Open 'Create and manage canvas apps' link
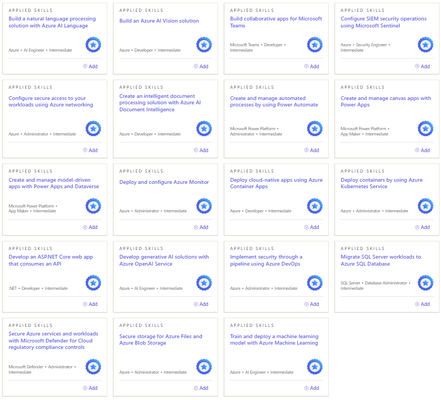The width and height of the screenshot is (441, 400). pyautogui.click(x=386, y=101)
